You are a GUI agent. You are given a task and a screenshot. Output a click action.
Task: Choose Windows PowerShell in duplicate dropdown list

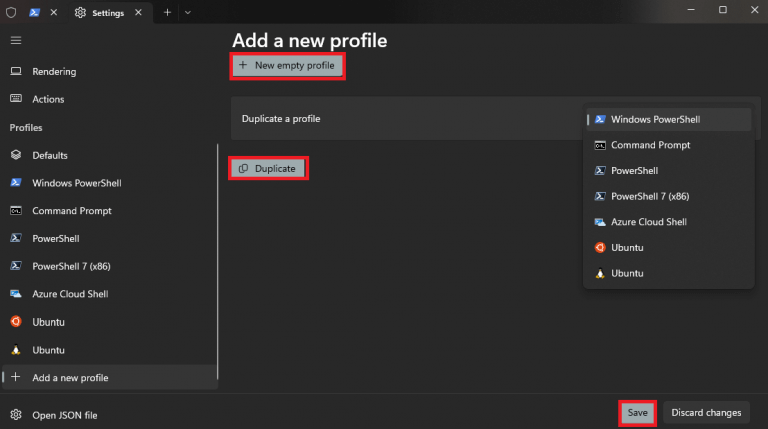click(x=669, y=119)
